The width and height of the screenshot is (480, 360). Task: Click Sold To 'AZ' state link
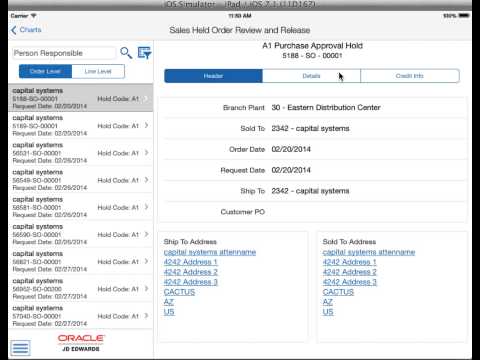328,302
